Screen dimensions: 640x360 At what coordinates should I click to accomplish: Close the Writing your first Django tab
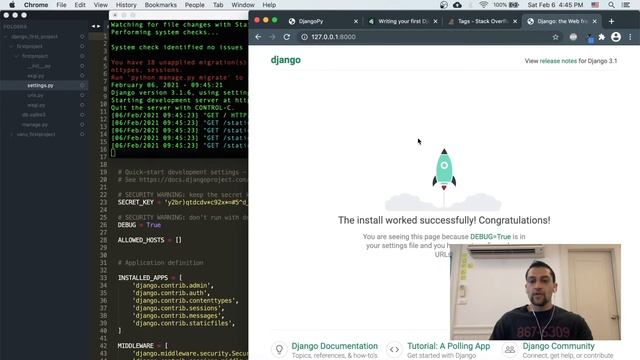[x=435, y=21]
